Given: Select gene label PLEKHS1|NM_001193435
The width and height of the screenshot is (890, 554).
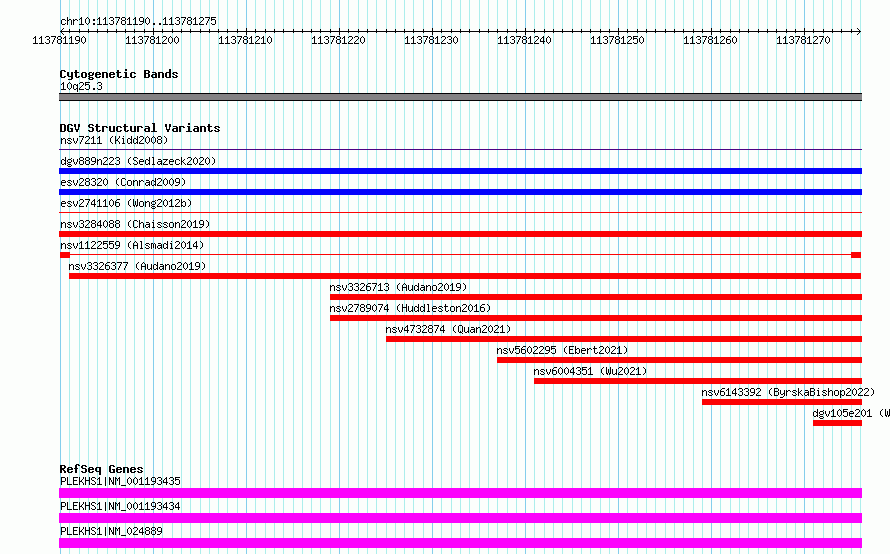Looking at the screenshot, I should coord(120,481).
